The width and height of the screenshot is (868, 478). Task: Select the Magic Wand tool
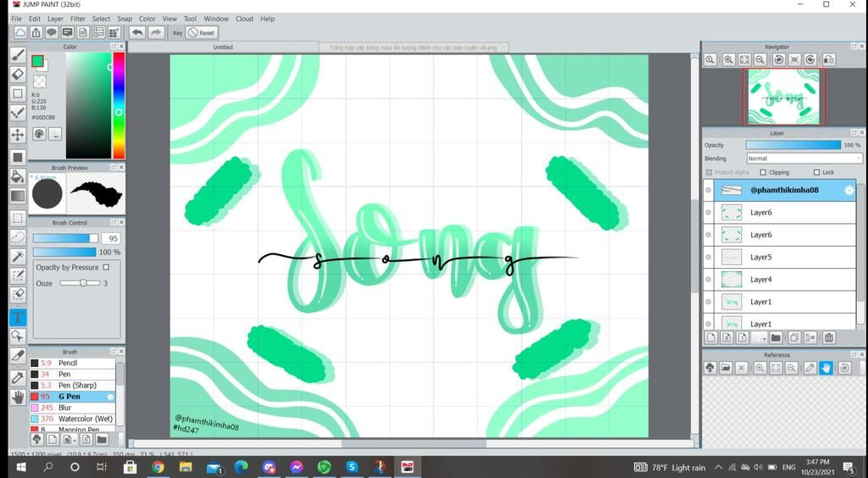18,256
